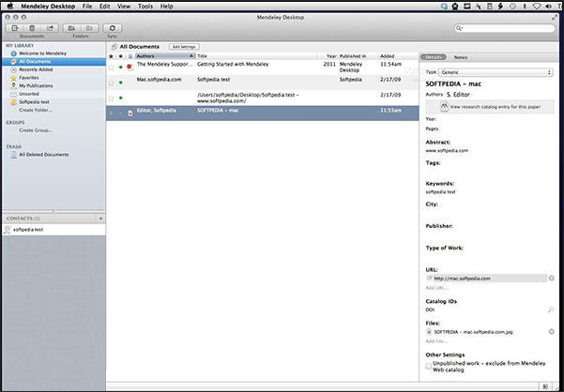Open the Tools menu
Screen dimensions: 564x392
(x=145, y=7)
